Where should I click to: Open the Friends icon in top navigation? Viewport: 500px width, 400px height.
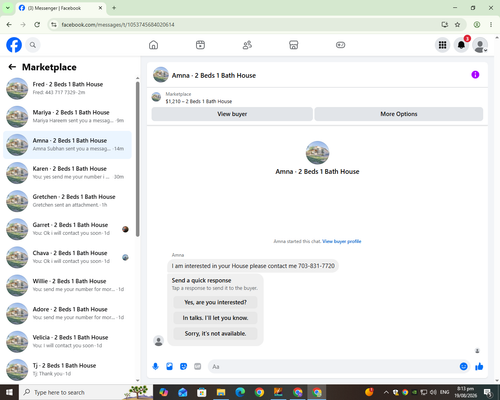coord(247,45)
